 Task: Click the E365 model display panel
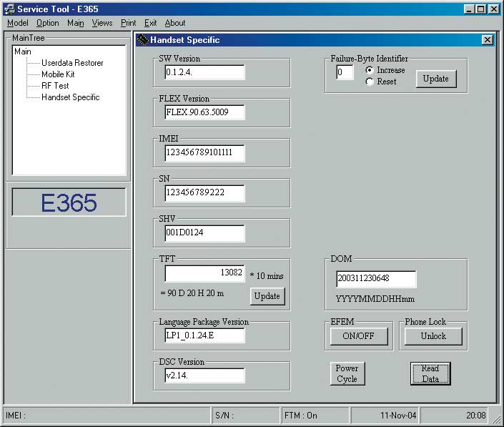coord(69,202)
